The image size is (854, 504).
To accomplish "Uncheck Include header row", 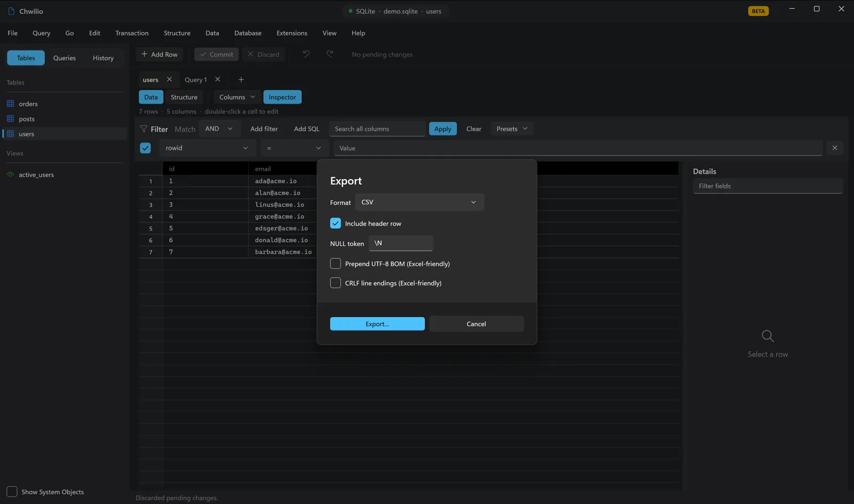I will [335, 223].
